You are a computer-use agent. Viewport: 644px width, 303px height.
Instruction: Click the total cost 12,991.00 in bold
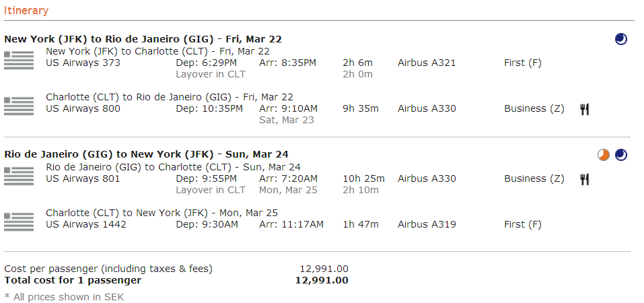(x=322, y=280)
